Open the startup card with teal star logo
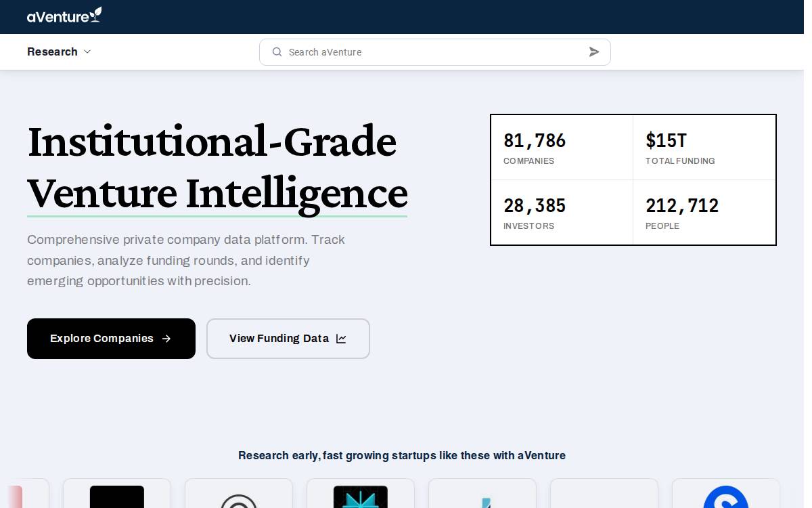 pos(361,494)
